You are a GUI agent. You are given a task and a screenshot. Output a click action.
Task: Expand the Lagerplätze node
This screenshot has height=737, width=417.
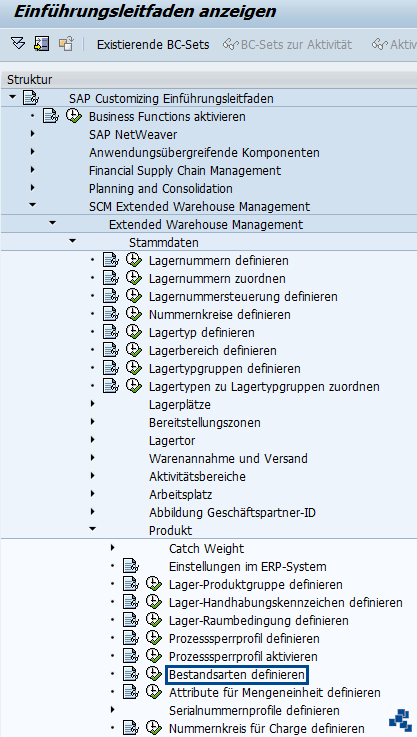[93, 404]
